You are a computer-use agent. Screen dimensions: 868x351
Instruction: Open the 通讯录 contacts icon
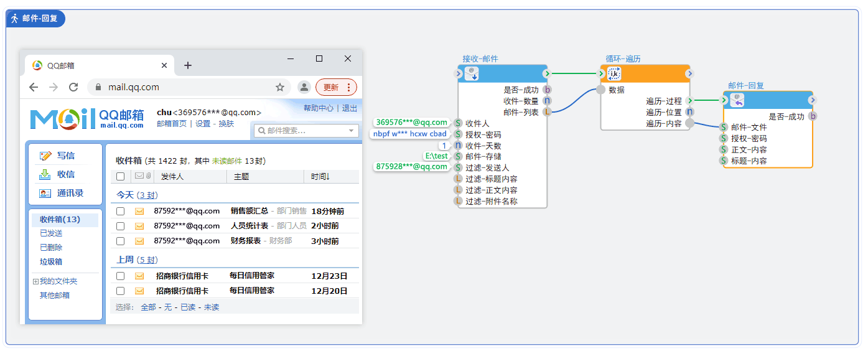pyautogui.click(x=45, y=193)
